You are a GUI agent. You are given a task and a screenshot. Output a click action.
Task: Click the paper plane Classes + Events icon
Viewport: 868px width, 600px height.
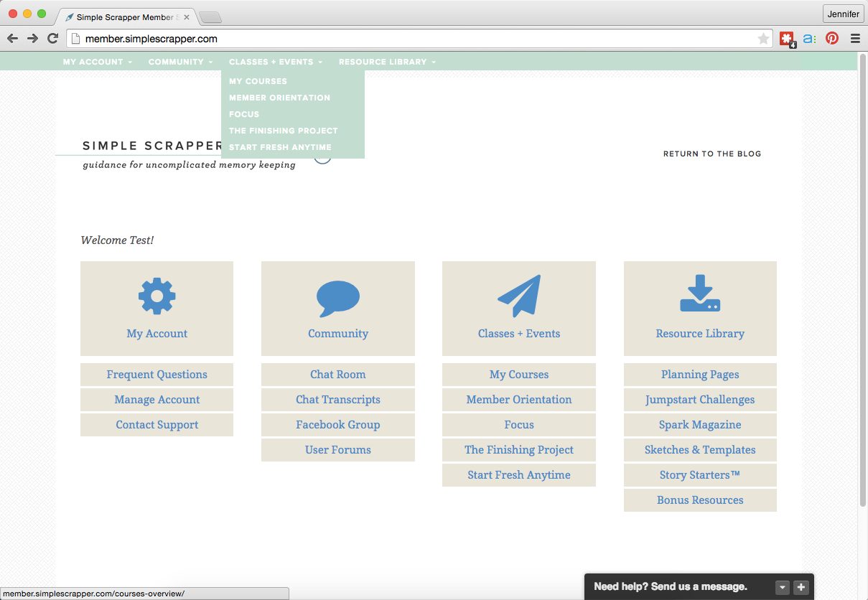(x=518, y=296)
